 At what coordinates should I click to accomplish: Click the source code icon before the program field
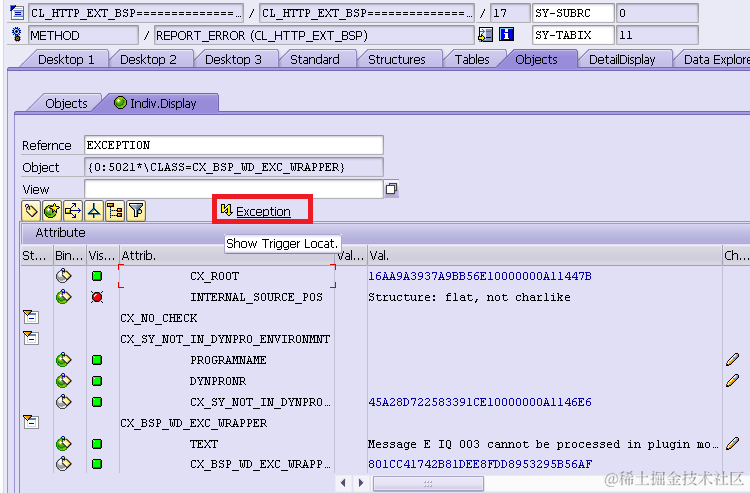(x=17, y=13)
